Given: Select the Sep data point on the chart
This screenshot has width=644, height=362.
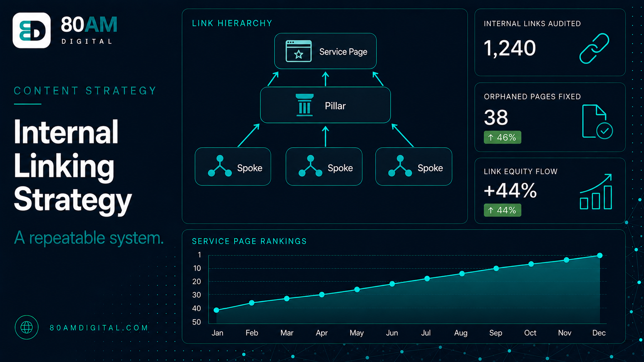Looking at the screenshot, I should [x=496, y=269].
